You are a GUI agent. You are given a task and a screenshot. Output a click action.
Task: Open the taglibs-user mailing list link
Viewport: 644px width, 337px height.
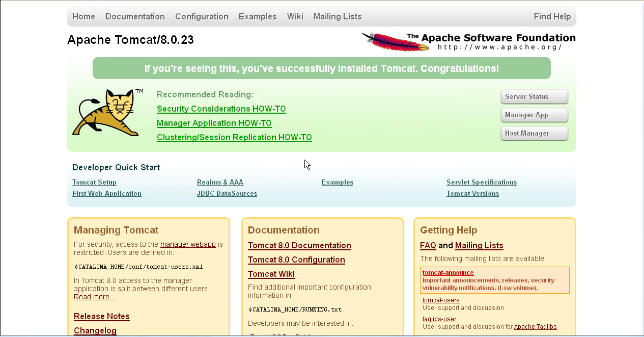pos(439,319)
